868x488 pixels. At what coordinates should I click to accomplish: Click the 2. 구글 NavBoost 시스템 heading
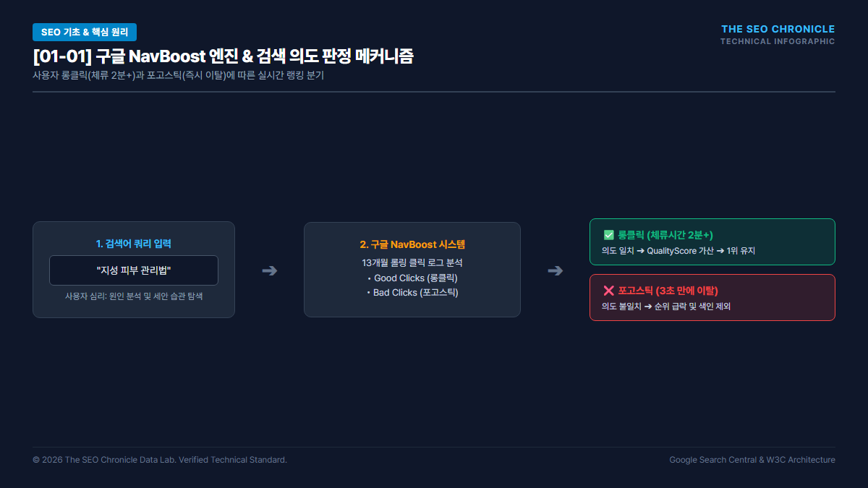pyautogui.click(x=412, y=244)
